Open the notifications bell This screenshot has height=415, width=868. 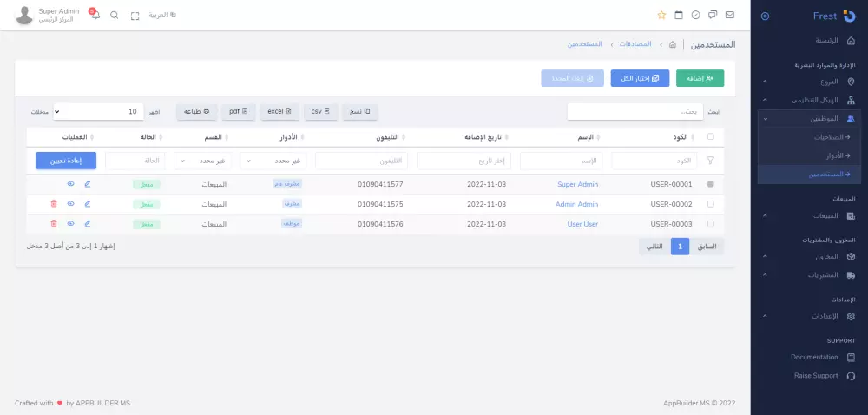(95, 16)
